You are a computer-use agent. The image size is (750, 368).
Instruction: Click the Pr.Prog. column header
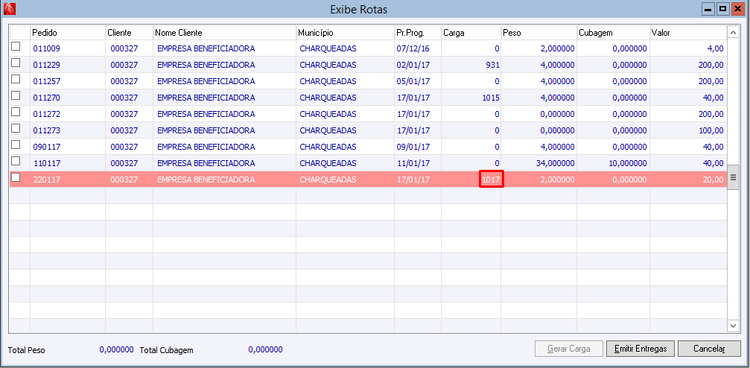[418, 33]
